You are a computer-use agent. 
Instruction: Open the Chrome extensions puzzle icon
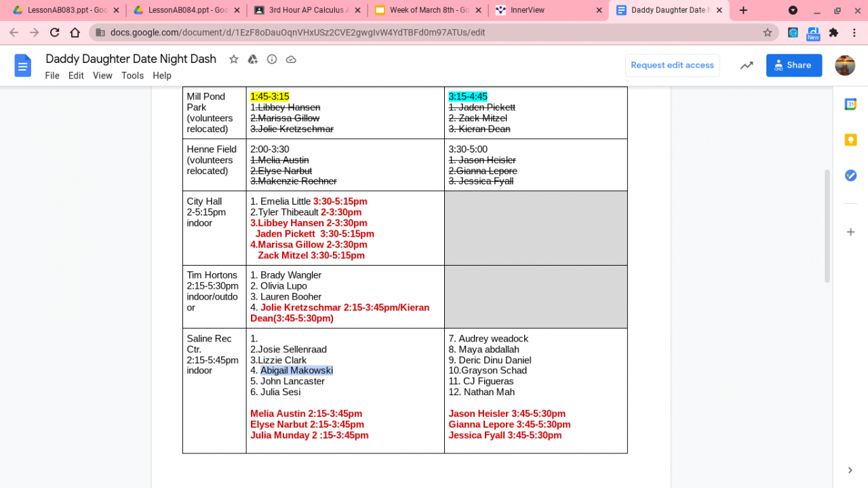pyautogui.click(x=833, y=33)
